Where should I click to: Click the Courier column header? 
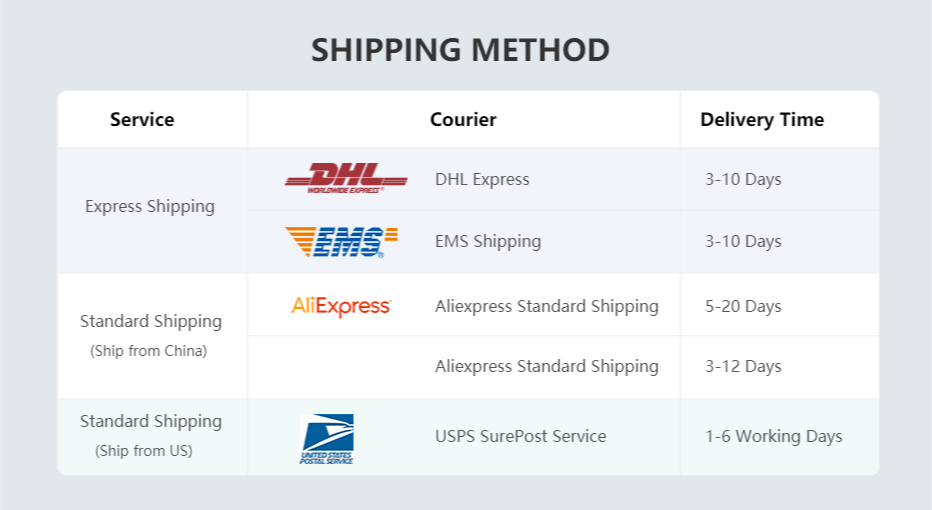click(x=463, y=120)
